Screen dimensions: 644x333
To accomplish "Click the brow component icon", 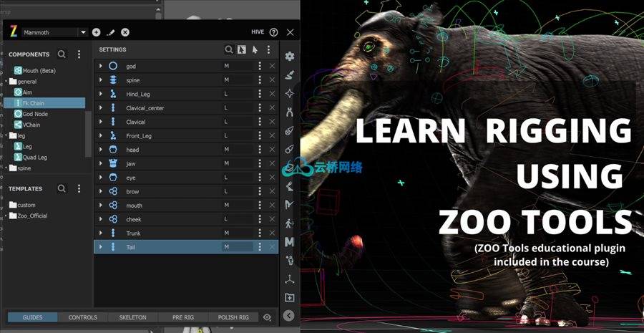I will (x=113, y=191).
